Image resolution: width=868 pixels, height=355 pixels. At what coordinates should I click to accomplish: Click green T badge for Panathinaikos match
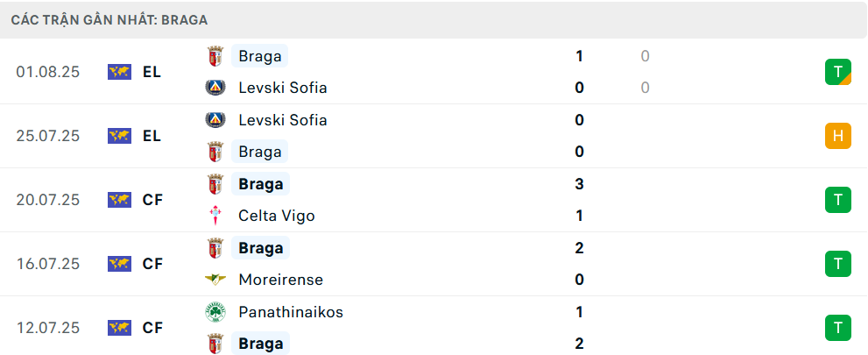point(838,328)
